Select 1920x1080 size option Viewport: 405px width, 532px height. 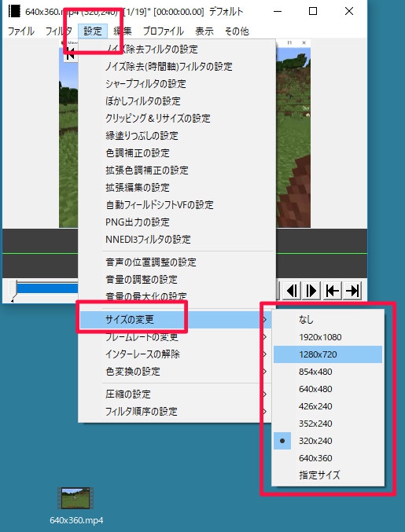(x=328, y=337)
